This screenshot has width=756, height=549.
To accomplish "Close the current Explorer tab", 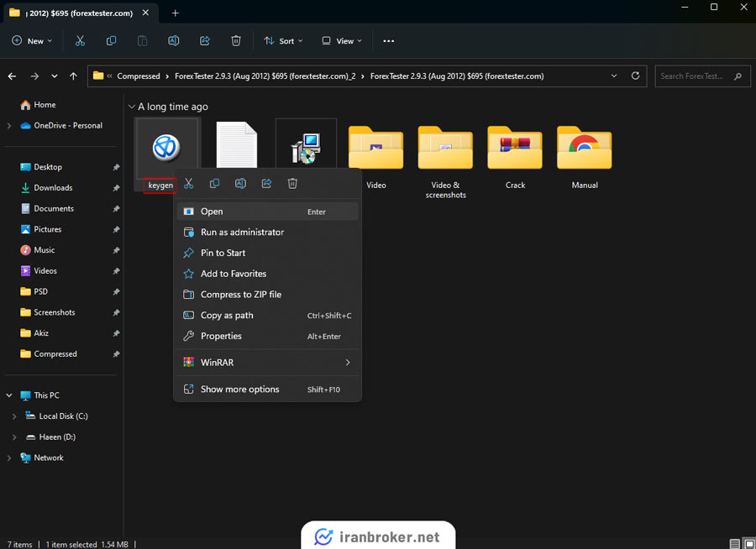I will coord(145,13).
